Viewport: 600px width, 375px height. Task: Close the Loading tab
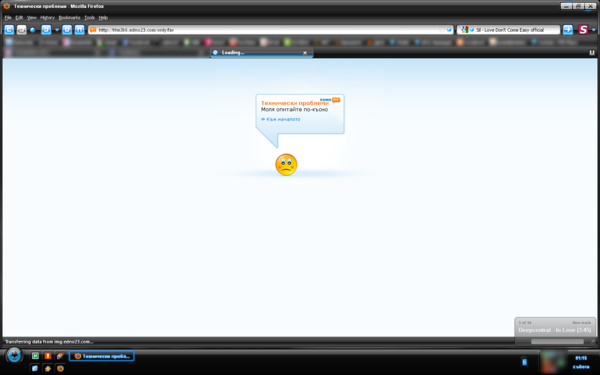305,53
